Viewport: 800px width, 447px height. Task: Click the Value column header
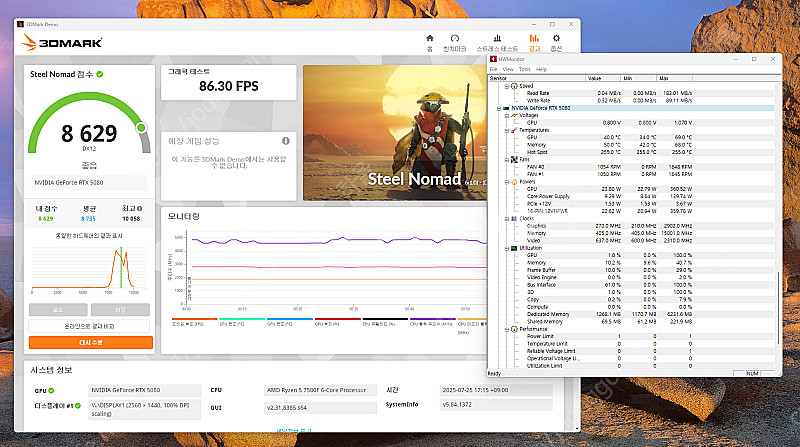pos(603,78)
